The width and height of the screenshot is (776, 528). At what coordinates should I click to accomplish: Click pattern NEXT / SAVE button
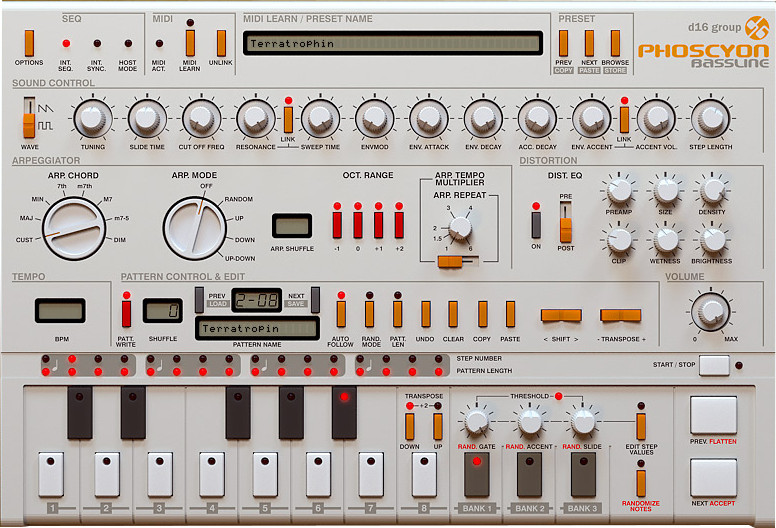click(315, 300)
